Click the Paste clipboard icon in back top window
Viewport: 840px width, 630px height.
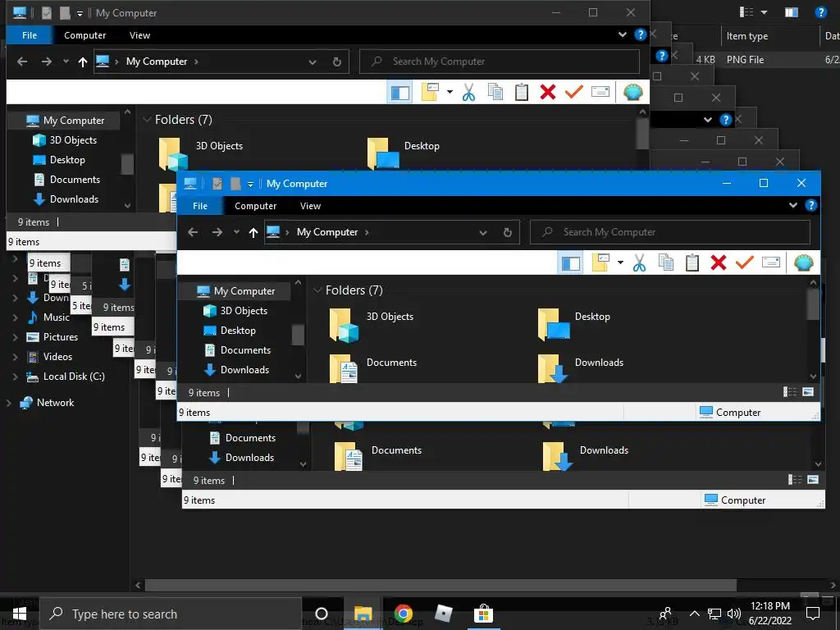tap(522, 92)
